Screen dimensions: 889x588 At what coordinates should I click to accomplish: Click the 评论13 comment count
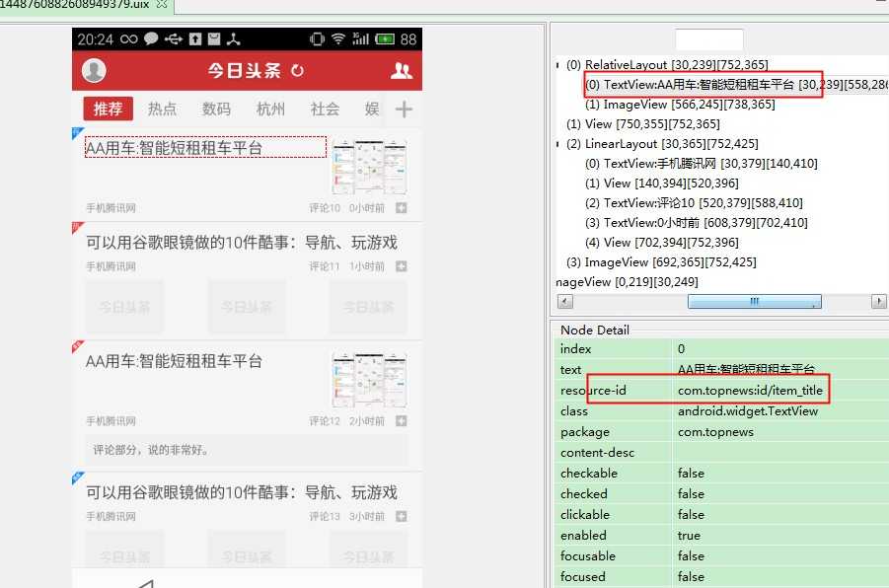[325, 516]
